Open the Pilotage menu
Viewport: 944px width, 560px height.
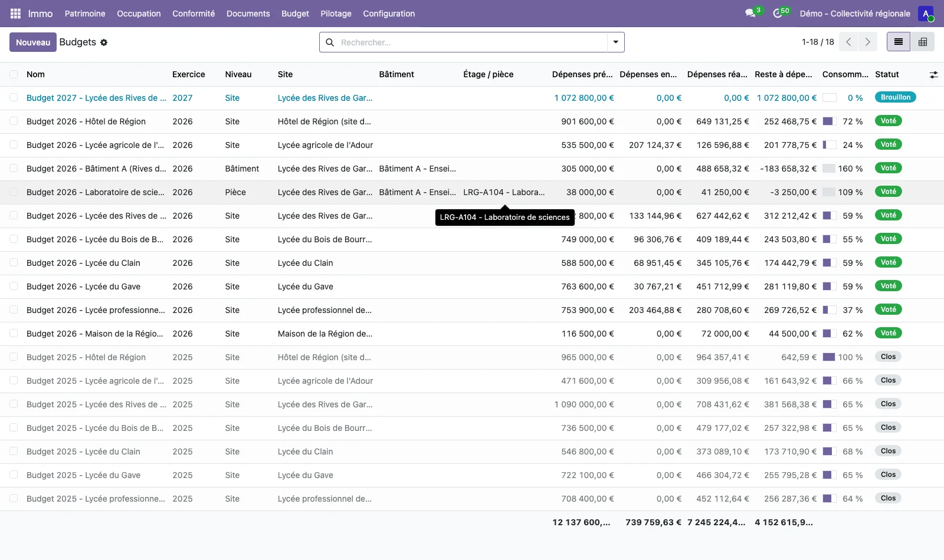(336, 14)
